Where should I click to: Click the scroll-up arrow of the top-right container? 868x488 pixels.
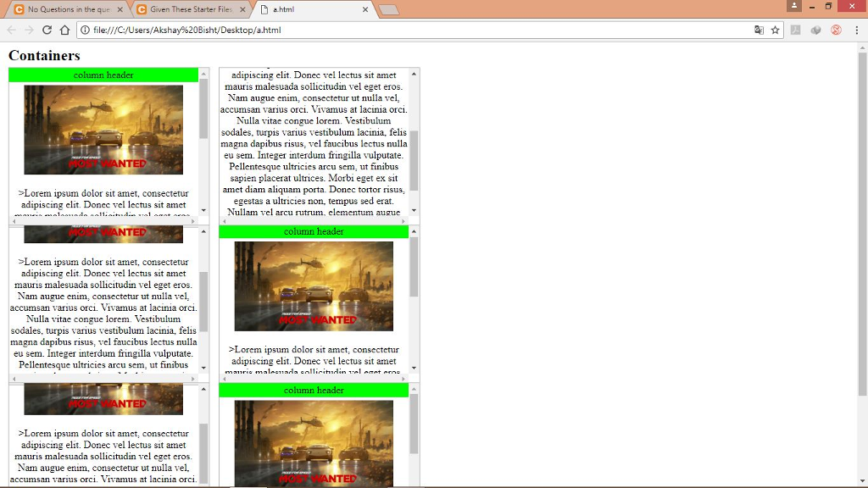click(x=414, y=74)
